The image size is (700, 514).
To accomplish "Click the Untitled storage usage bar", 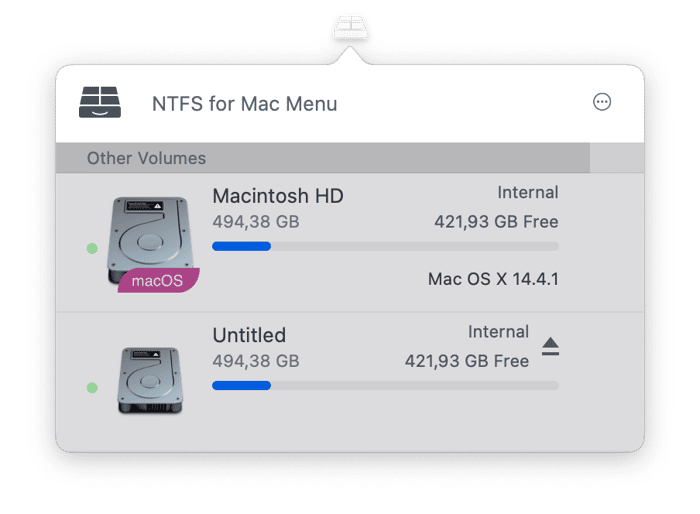I will tap(385, 385).
